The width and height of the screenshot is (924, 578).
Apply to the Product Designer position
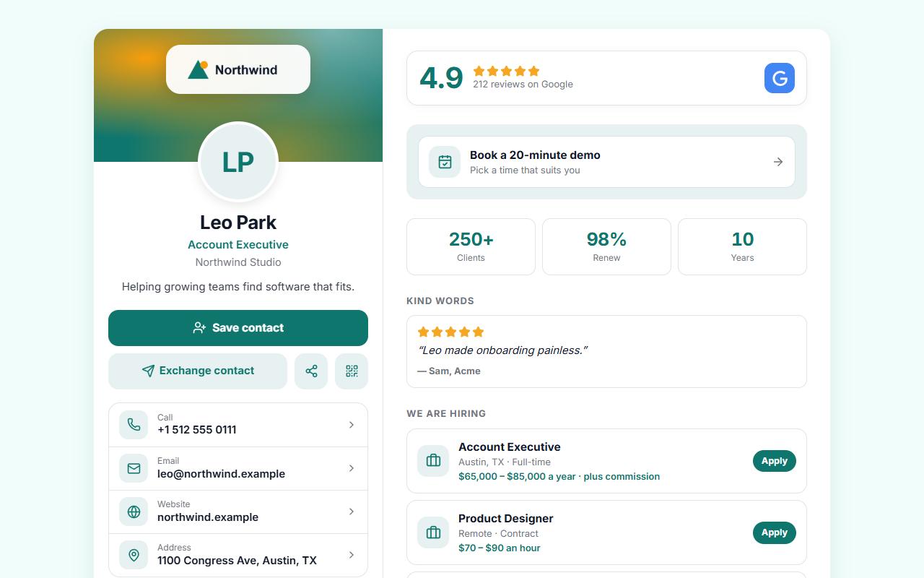click(x=774, y=532)
